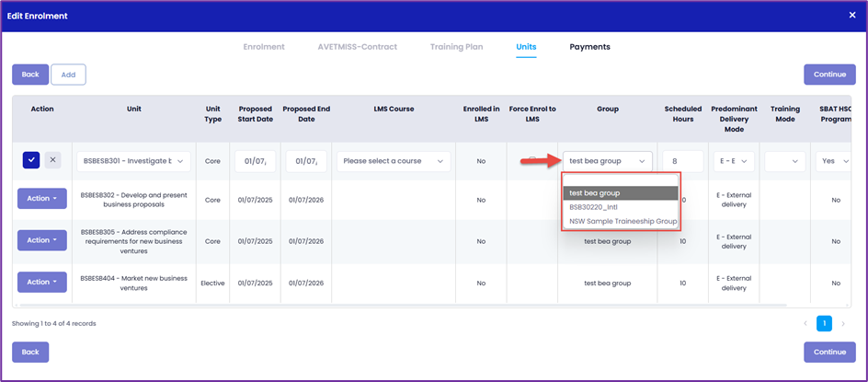Viewport: 868px width, 382px height.
Task: Go to page 1 in pagination
Action: click(824, 323)
